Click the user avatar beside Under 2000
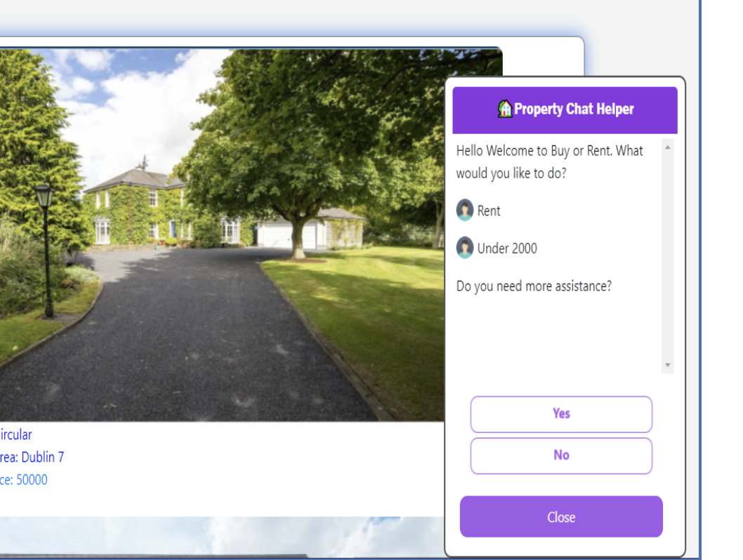The image size is (743, 560). click(x=465, y=248)
